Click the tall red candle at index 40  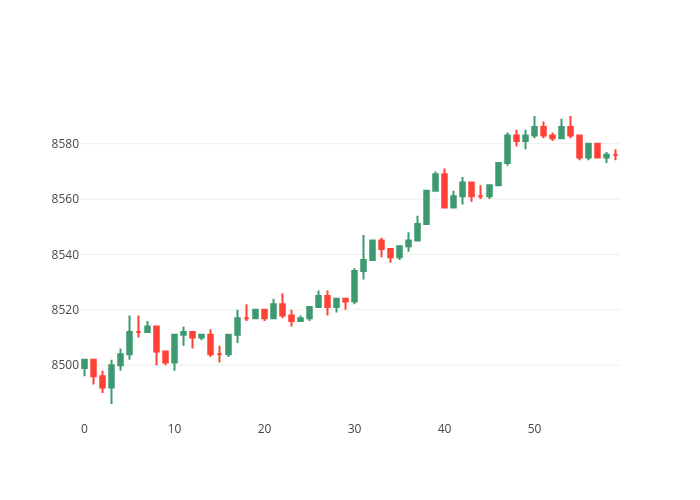click(x=444, y=190)
